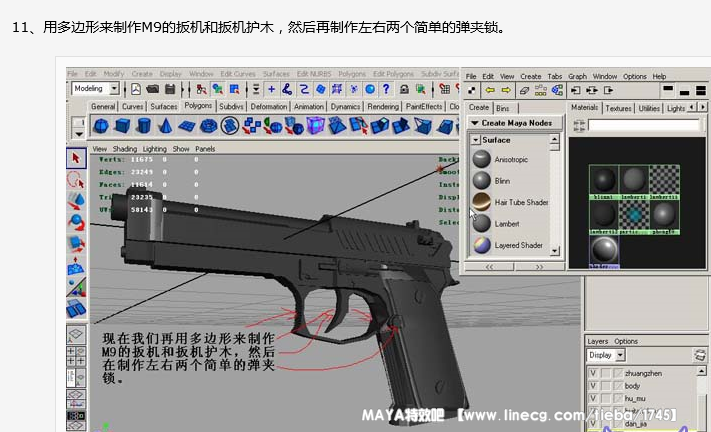
Task: Show input and output connections icon
Action: click(592, 90)
